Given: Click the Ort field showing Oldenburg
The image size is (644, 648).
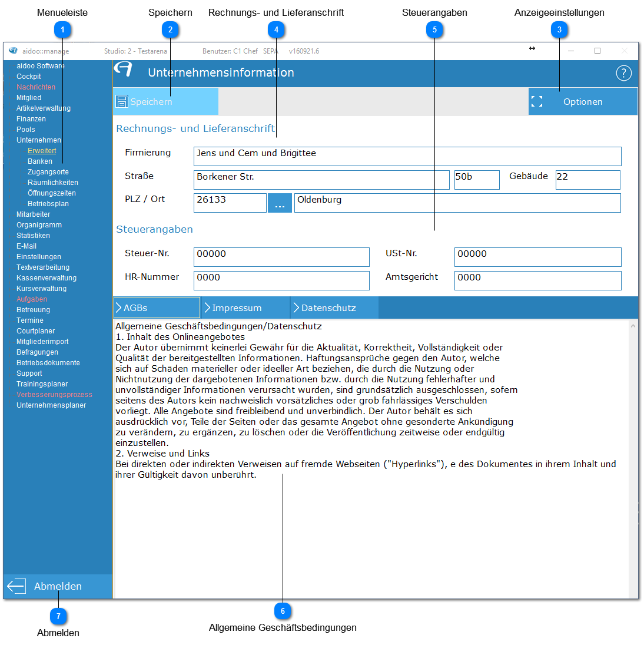Looking at the screenshot, I should [457, 203].
